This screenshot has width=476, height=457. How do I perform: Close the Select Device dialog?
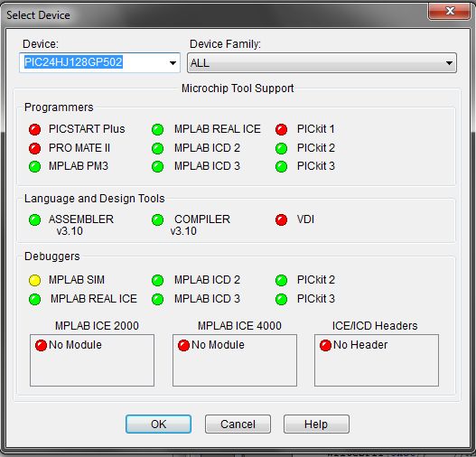pyautogui.click(x=450, y=12)
